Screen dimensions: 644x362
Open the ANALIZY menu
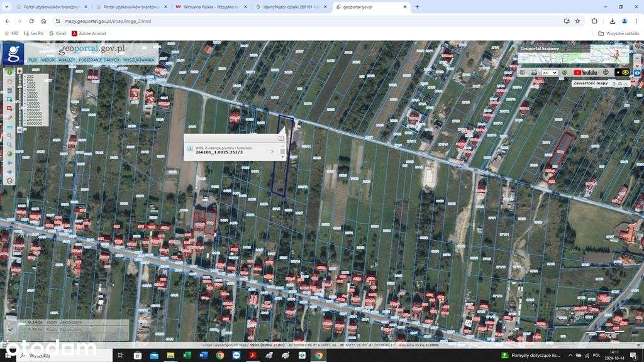click(67, 60)
